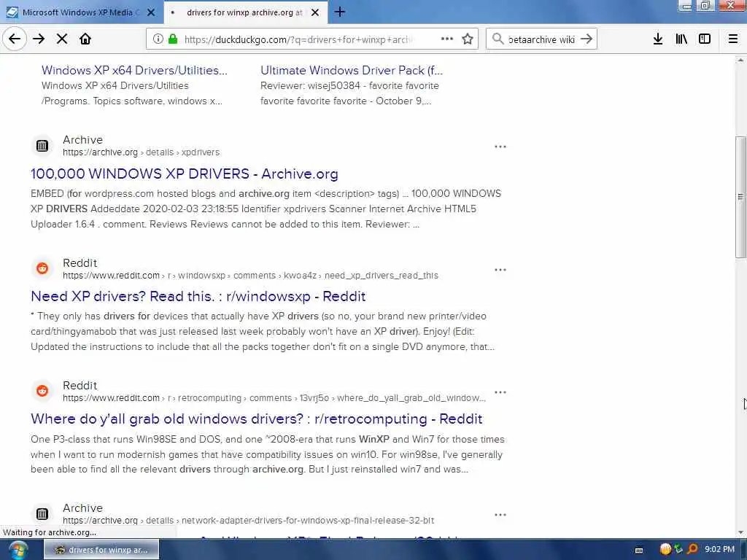The width and height of the screenshot is (747, 560).
Task: Open Windows XP x64 Drivers/Utilities link
Action: click(134, 71)
